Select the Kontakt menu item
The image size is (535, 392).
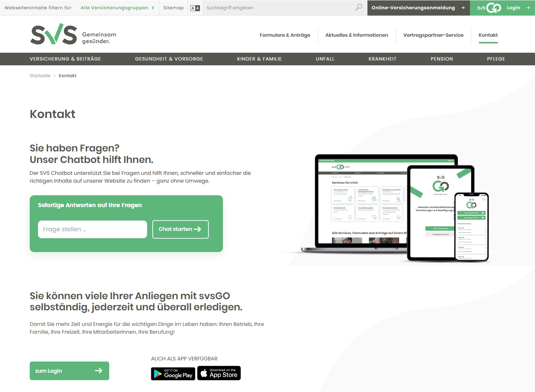tap(488, 35)
